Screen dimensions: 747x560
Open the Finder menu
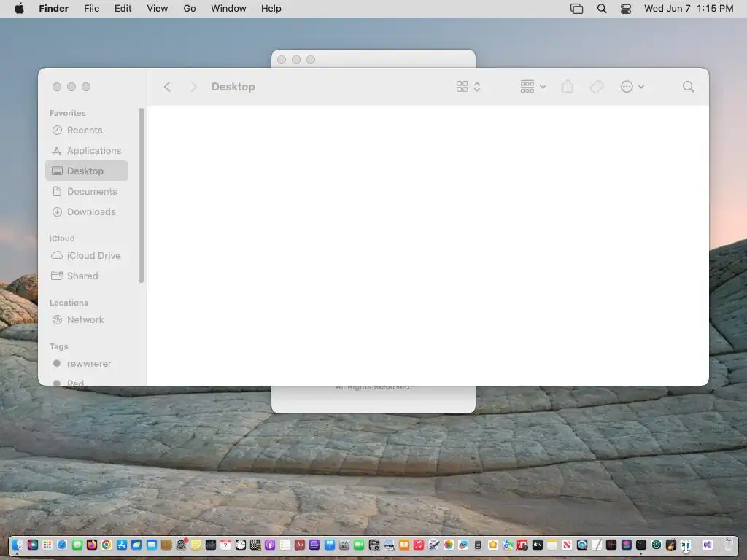pos(54,9)
